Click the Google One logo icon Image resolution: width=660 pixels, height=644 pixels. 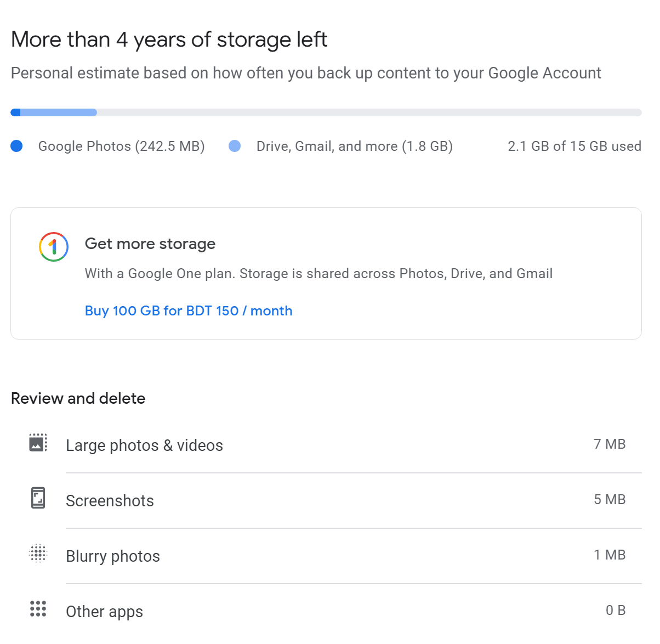tap(54, 247)
